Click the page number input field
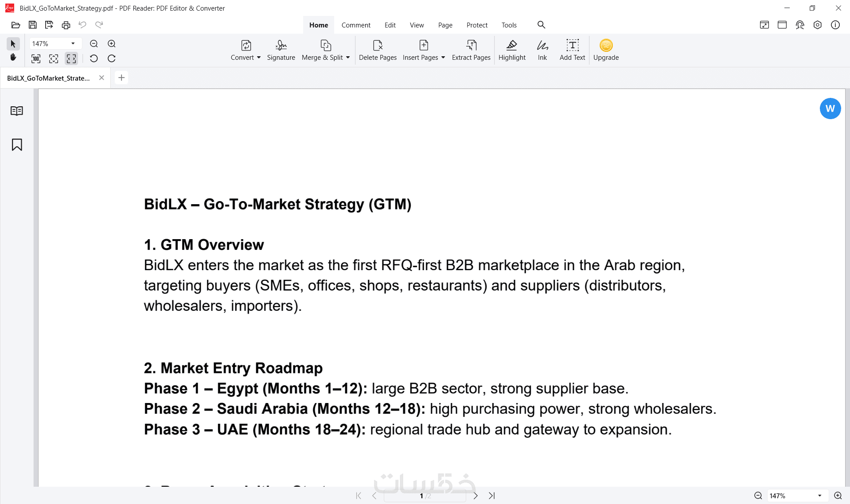The image size is (850, 504). coord(425,496)
